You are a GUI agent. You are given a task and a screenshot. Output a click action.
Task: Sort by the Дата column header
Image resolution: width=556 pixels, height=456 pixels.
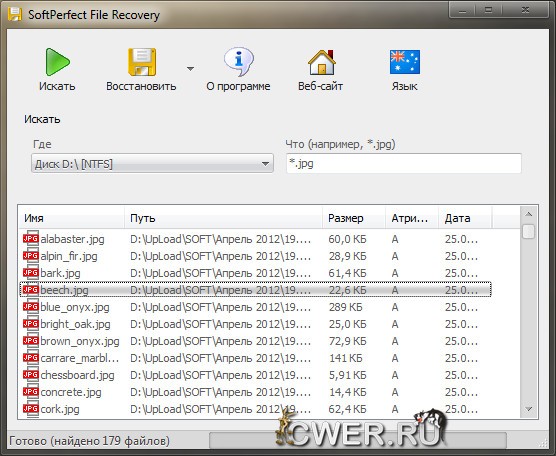(465, 218)
